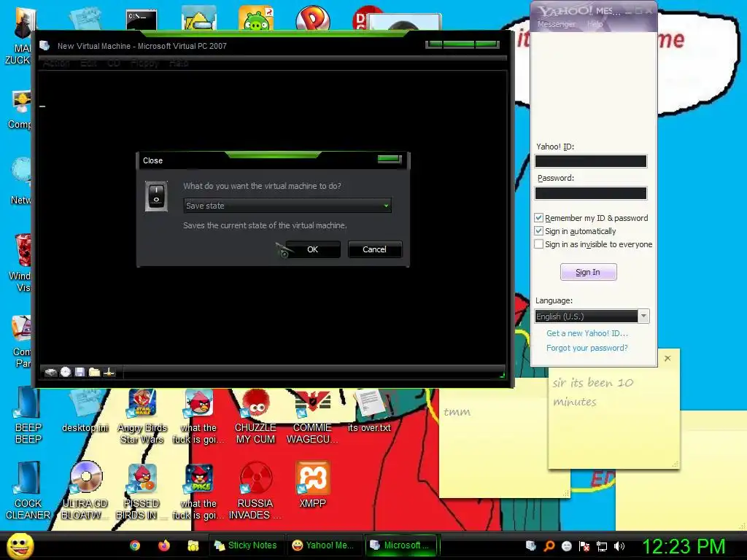Viewport: 747px width, 560px height.
Task: Select the green pig Bad Piggies desktop icon
Action: coord(256,19)
